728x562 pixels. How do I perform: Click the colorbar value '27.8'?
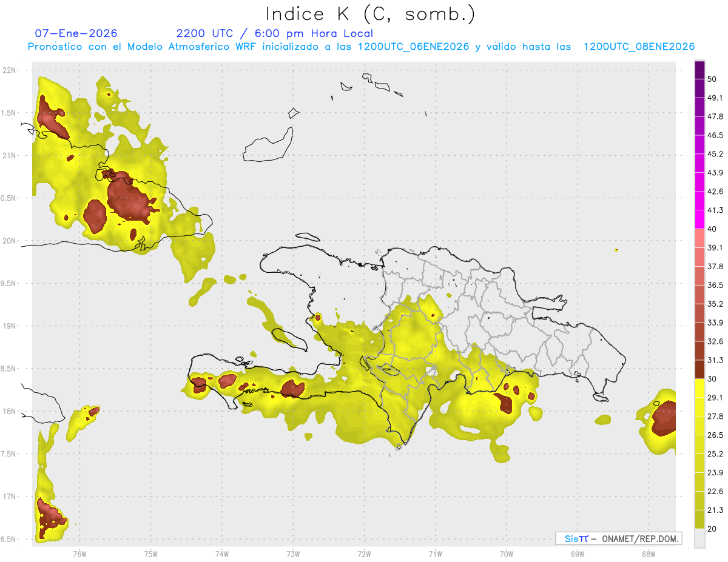[x=715, y=416]
